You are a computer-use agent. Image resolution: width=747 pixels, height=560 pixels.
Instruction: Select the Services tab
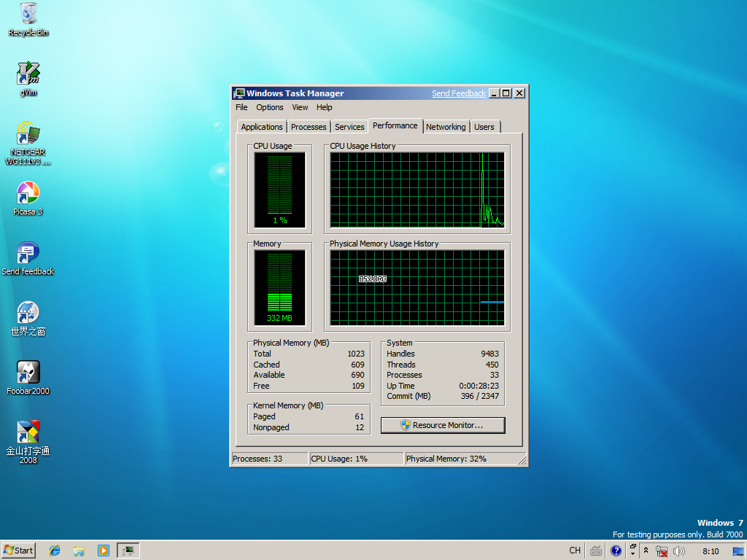[x=349, y=127]
